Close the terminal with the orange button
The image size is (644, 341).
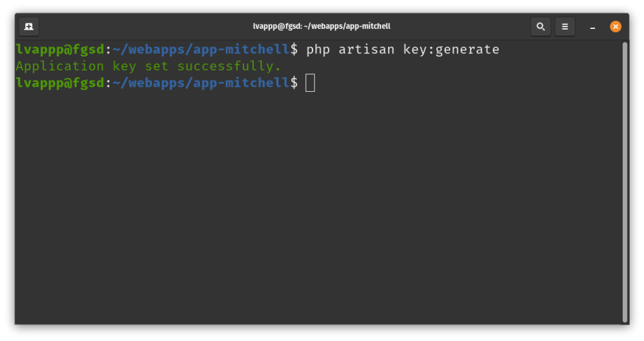pyautogui.click(x=616, y=26)
